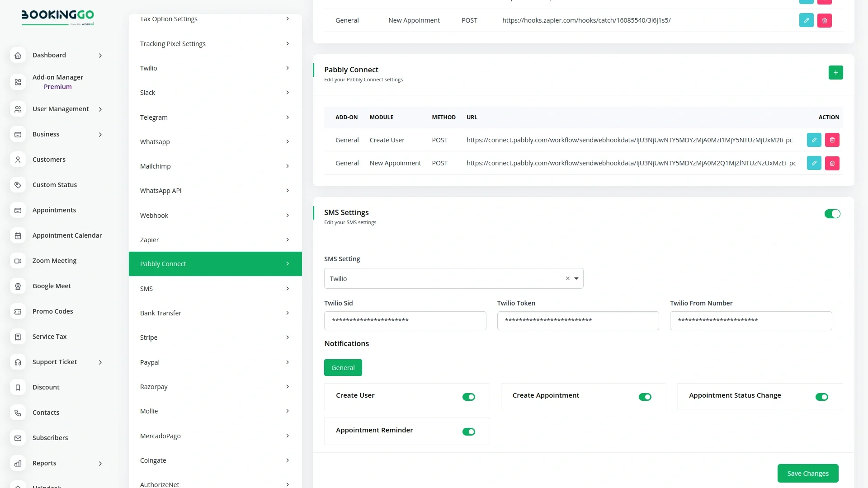This screenshot has height=488, width=868.
Task: Delete the Zapier New Appoinment webhook
Action: point(824,20)
